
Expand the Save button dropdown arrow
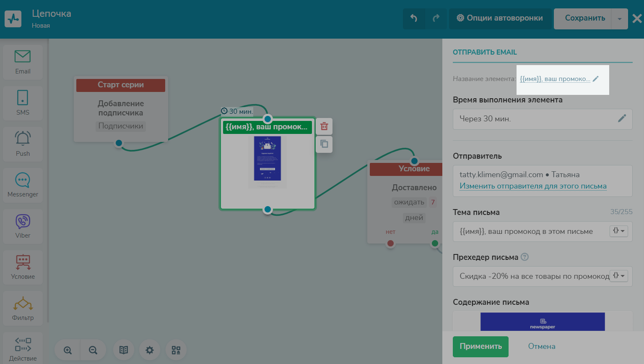point(619,19)
